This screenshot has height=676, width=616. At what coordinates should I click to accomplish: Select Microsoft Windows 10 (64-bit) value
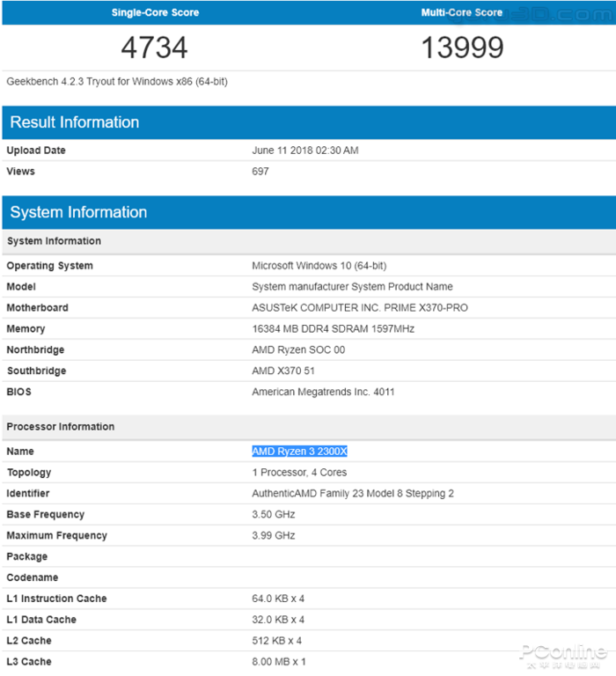pos(319,266)
